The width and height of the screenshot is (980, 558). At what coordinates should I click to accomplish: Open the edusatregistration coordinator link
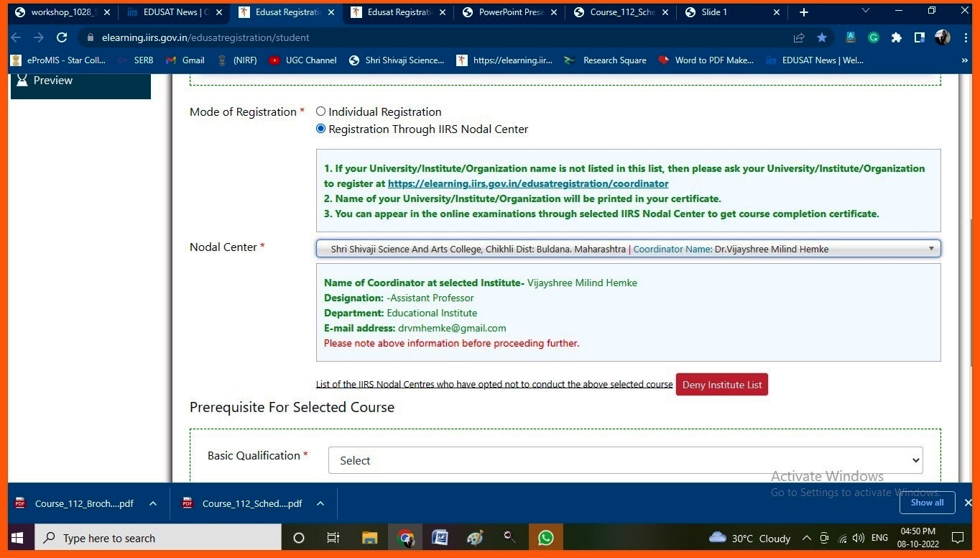[528, 183]
